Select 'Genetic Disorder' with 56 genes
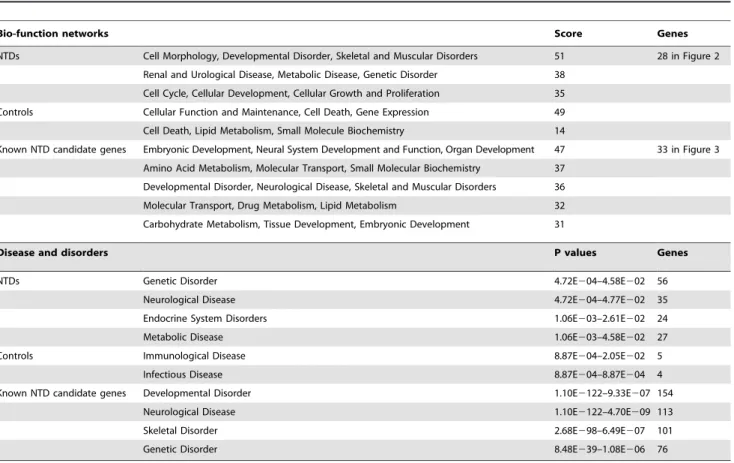 pos(180,281)
